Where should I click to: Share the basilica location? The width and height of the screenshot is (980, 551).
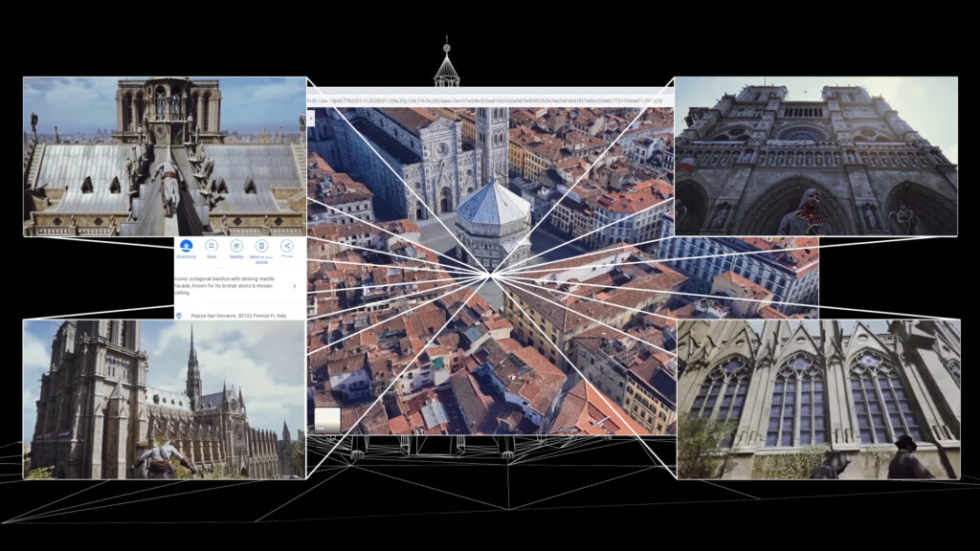click(x=286, y=246)
